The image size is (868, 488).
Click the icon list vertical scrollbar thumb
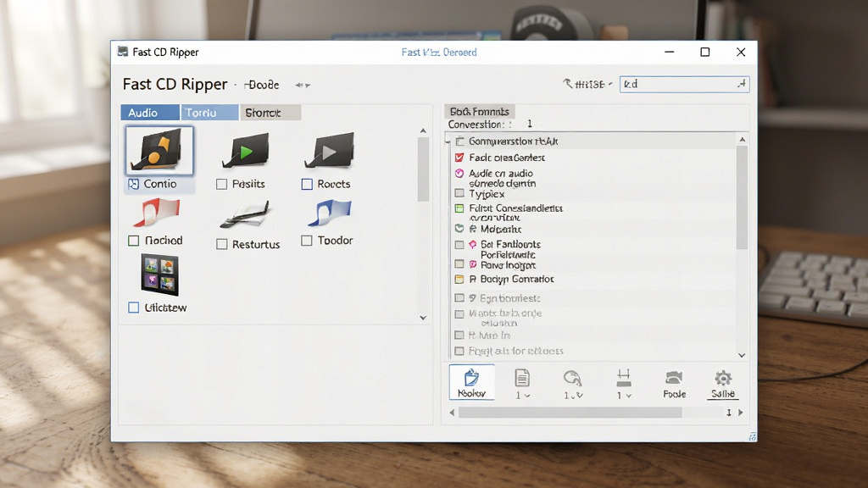click(423, 169)
